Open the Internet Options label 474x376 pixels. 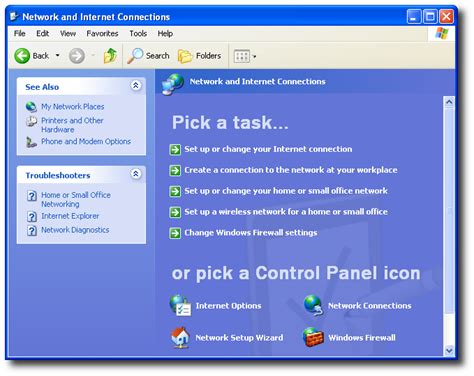[x=229, y=306]
